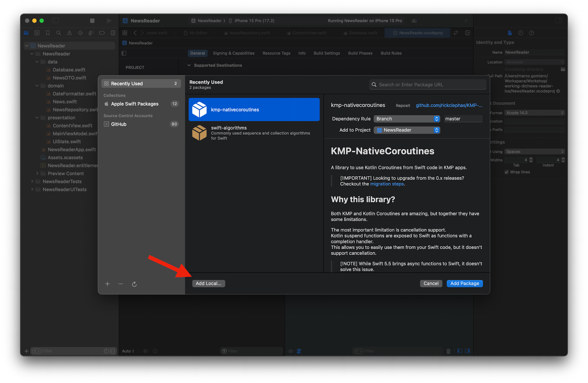Select Apple Swift Packages collection
588x383 pixels.
[x=141, y=104]
